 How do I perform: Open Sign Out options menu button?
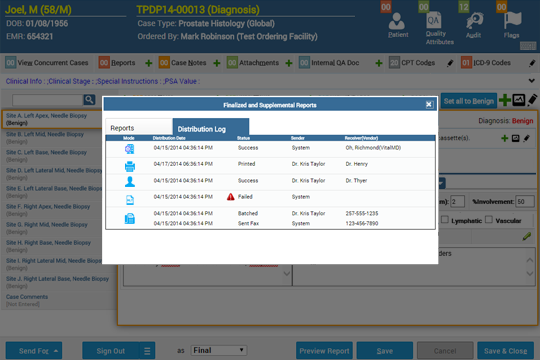(147, 351)
